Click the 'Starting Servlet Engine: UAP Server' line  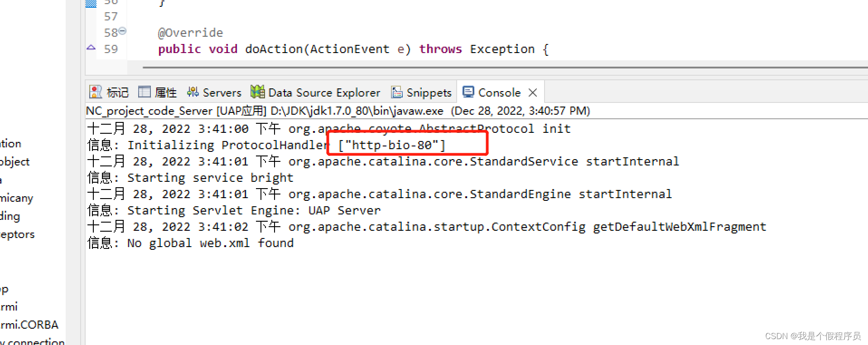[x=234, y=211]
